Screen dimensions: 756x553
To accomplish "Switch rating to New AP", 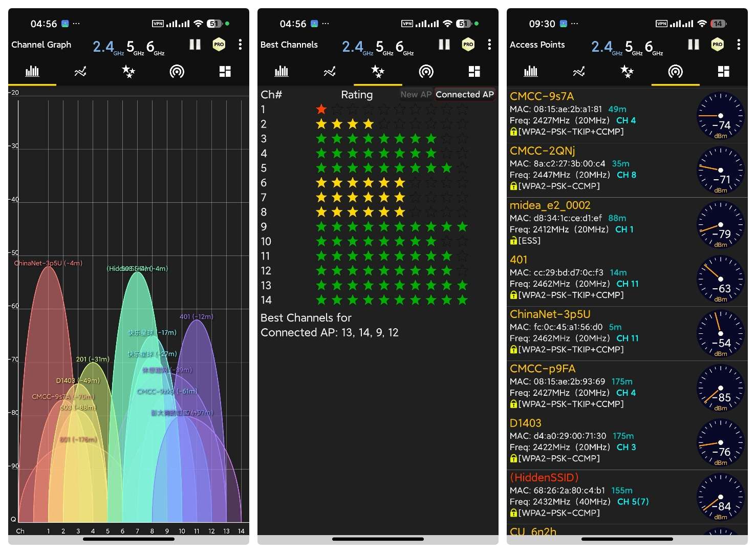I will coord(416,94).
